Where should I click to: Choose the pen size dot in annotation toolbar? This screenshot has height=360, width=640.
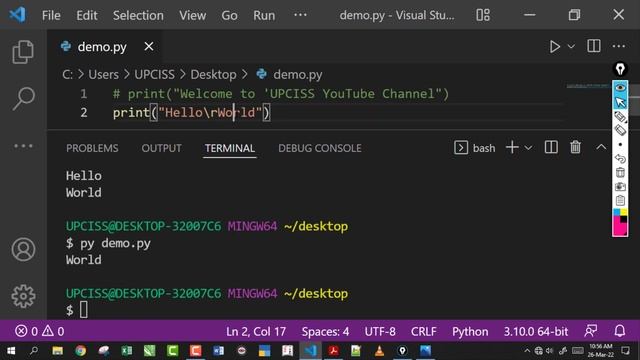point(620,144)
